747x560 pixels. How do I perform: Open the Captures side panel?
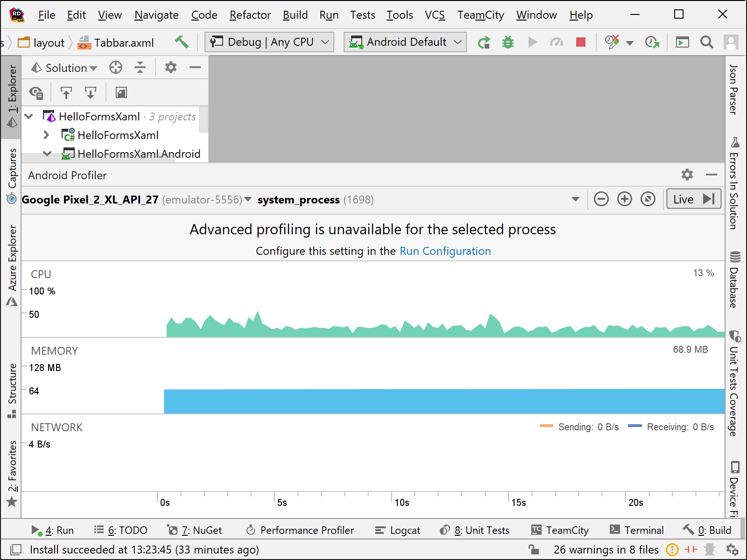12,176
